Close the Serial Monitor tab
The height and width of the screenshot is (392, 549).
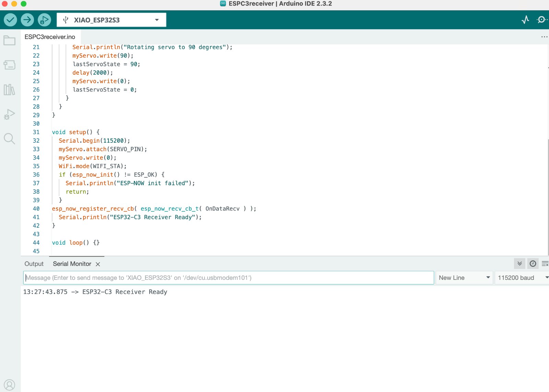tap(98, 264)
